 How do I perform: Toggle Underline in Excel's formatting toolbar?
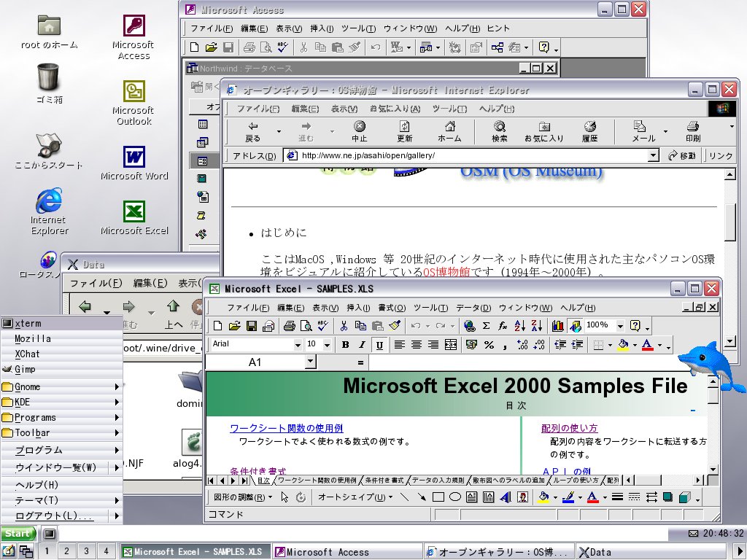(x=379, y=345)
